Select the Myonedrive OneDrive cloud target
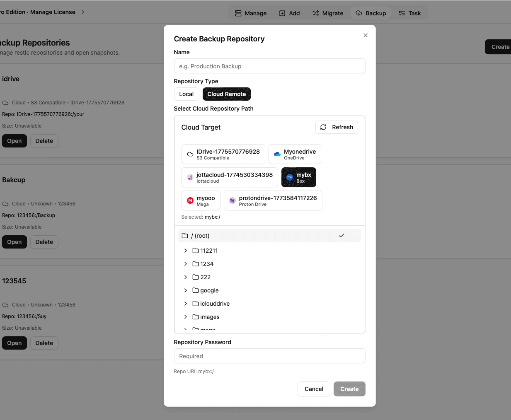This screenshot has height=420, width=511. click(x=295, y=154)
